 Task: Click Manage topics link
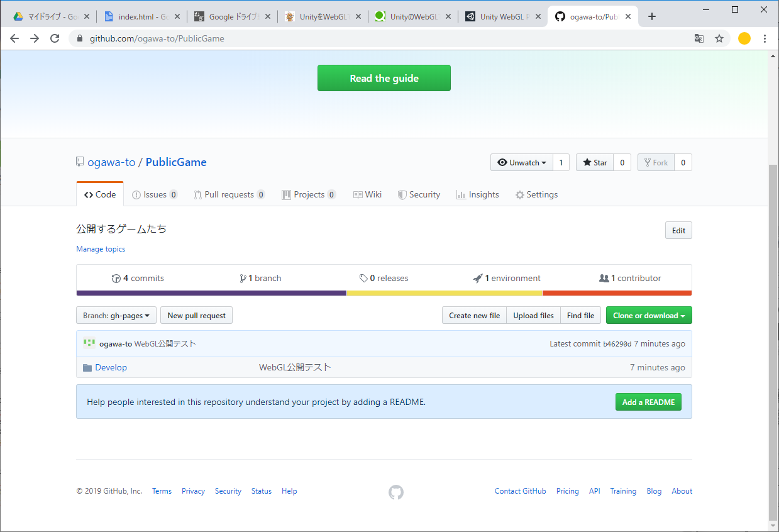point(101,249)
